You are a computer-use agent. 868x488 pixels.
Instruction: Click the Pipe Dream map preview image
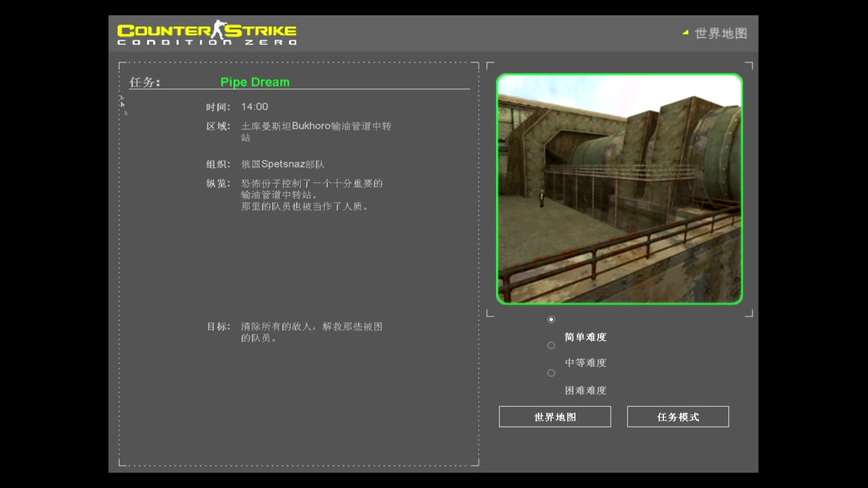point(619,189)
